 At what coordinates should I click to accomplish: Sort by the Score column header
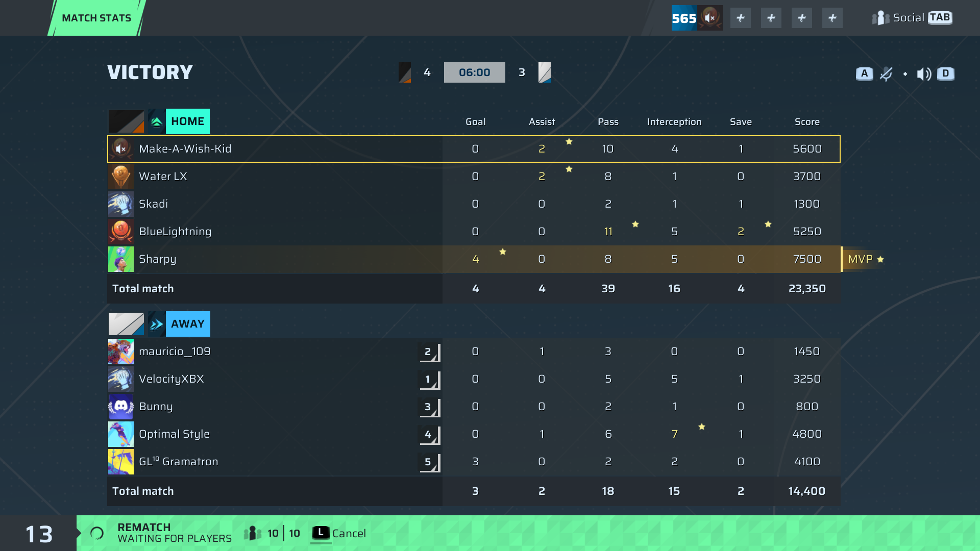(807, 122)
